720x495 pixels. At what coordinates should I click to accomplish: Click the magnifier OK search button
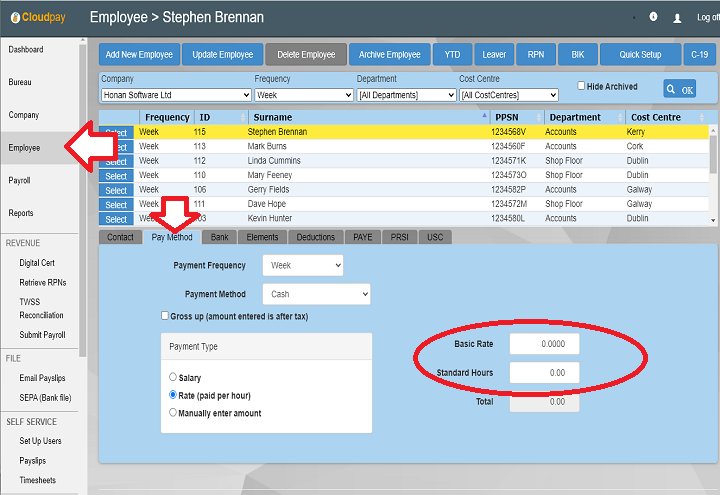(679, 89)
